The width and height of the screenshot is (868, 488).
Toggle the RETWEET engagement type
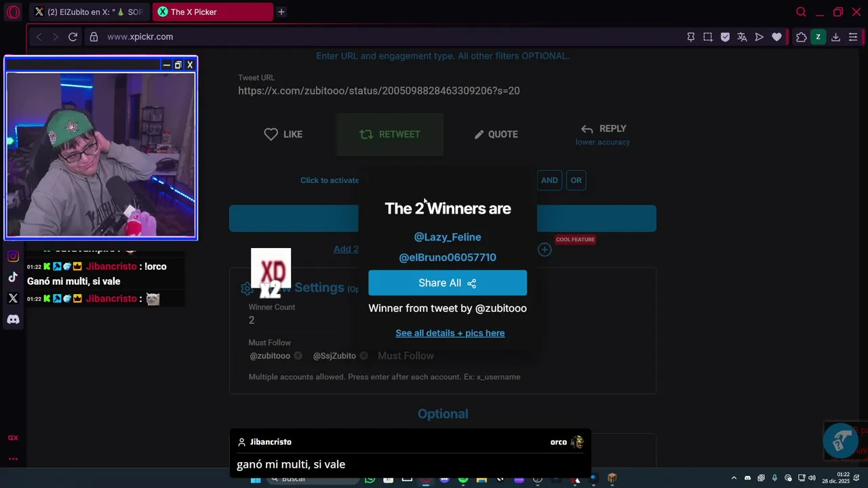point(390,134)
